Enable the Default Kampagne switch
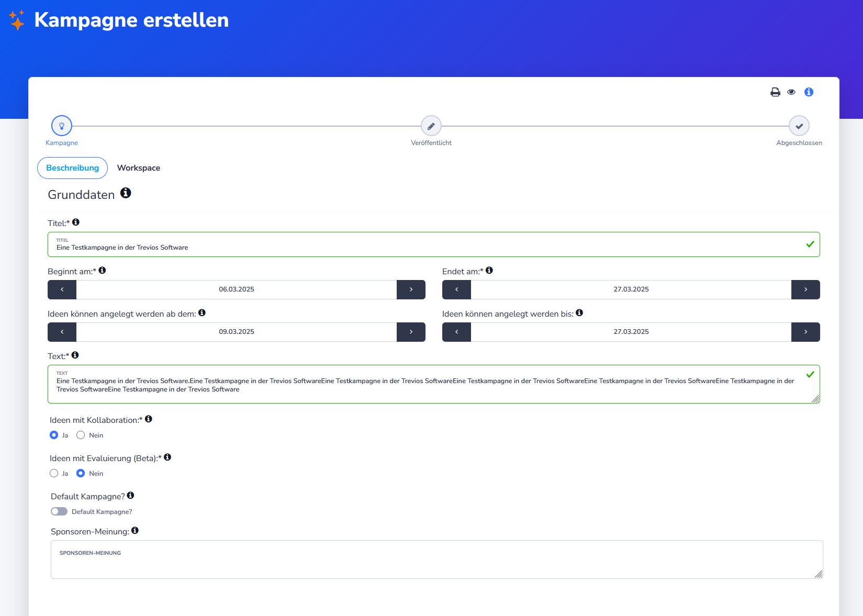This screenshot has width=863, height=616. point(59,511)
